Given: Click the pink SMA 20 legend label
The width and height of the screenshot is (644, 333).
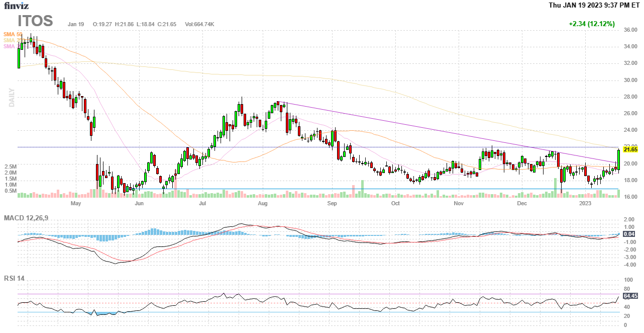Looking at the screenshot, I should [10, 46].
